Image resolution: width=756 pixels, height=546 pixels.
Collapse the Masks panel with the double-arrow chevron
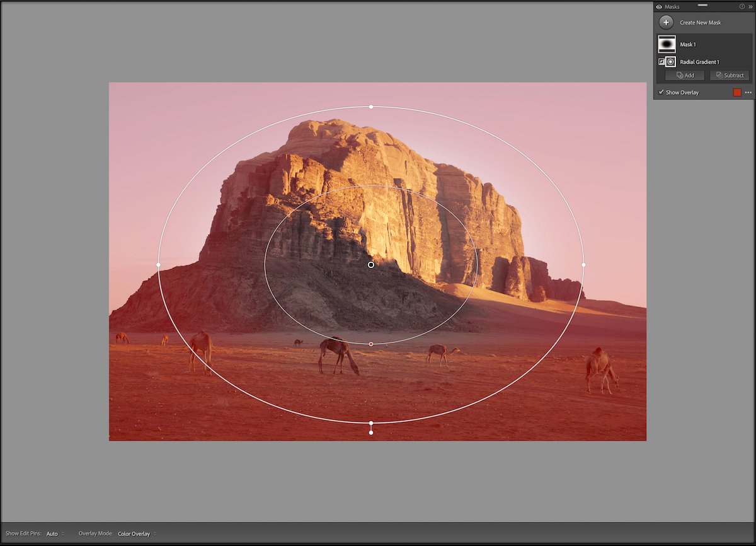click(x=752, y=6)
